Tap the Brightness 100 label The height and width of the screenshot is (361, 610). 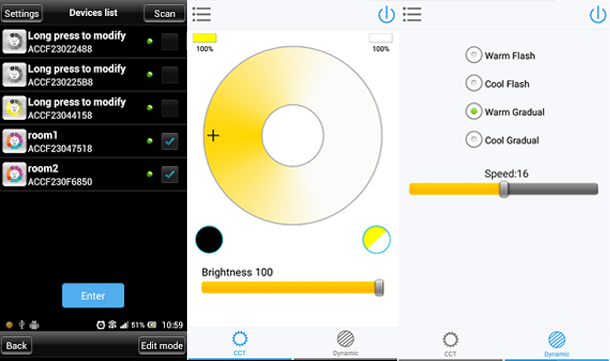click(x=237, y=272)
